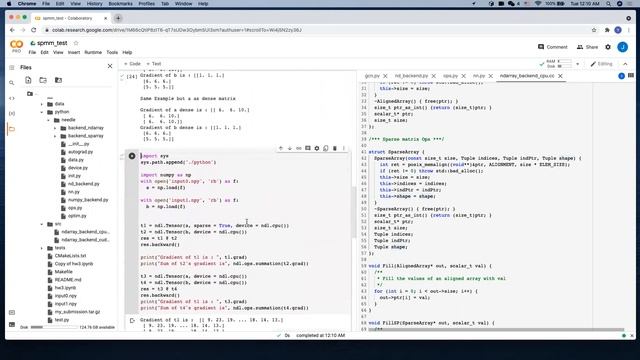The width and height of the screenshot is (640, 360).
Task: Click the Comment button
Action: (x=553, y=47)
